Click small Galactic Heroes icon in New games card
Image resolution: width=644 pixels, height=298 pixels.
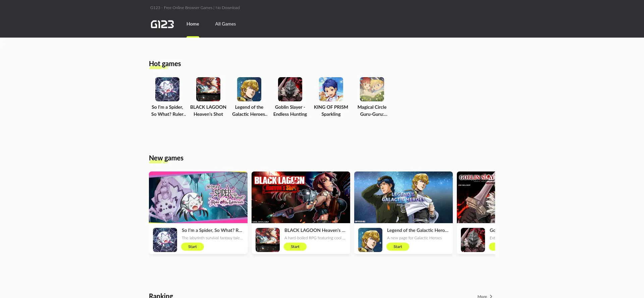(370, 240)
